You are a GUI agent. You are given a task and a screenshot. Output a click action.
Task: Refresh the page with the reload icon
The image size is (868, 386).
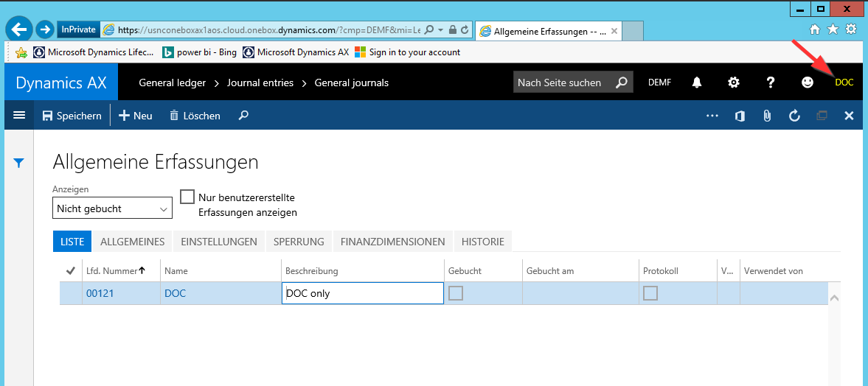pyautogui.click(x=794, y=116)
